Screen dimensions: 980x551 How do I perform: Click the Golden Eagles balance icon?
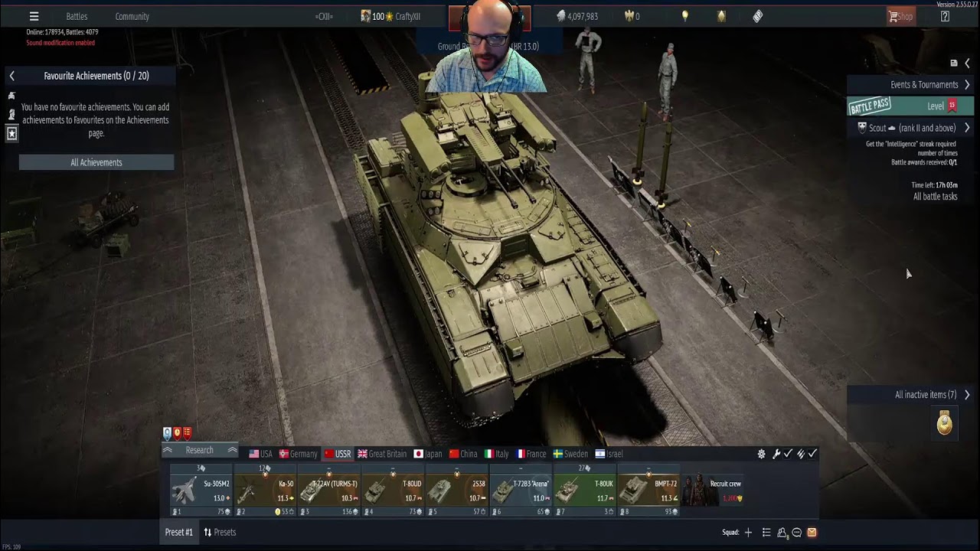[x=629, y=16]
